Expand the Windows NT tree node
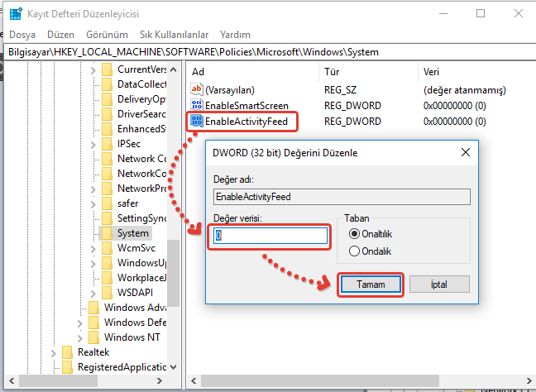 pyautogui.click(x=79, y=337)
